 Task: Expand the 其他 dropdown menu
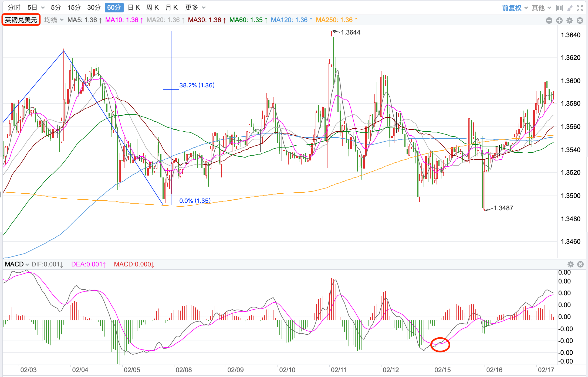(541, 8)
